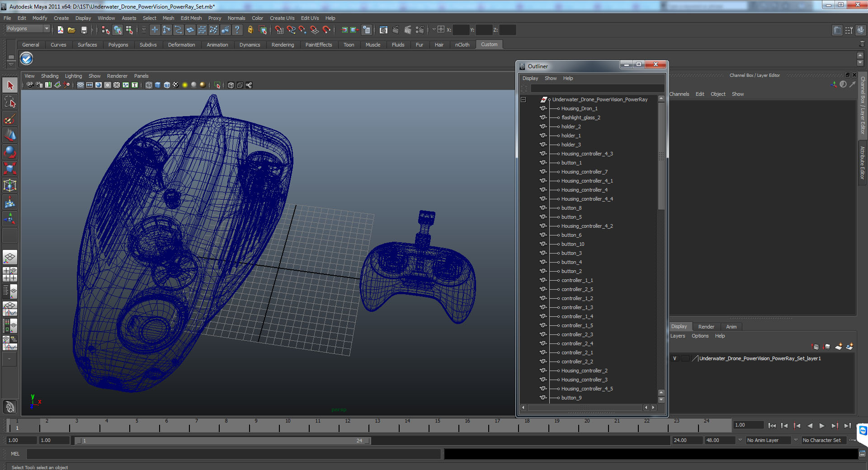The height and width of the screenshot is (470, 868).
Task: Switch to the Polygons shelf tab
Action: (x=118, y=45)
